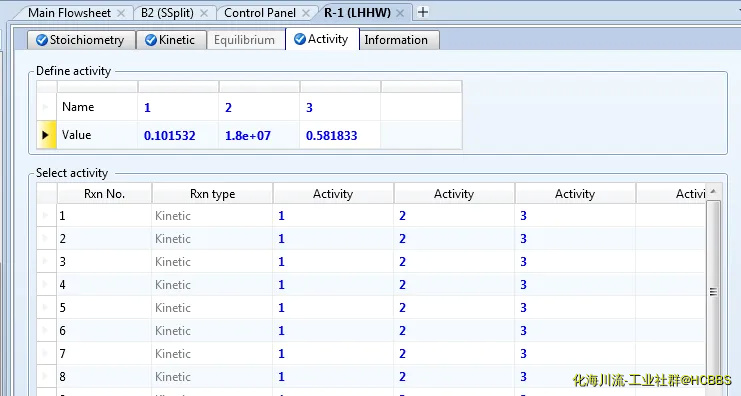Select first activity cell in reaction 1 row
This screenshot has width=741, height=396.
[x=333, y=215]
